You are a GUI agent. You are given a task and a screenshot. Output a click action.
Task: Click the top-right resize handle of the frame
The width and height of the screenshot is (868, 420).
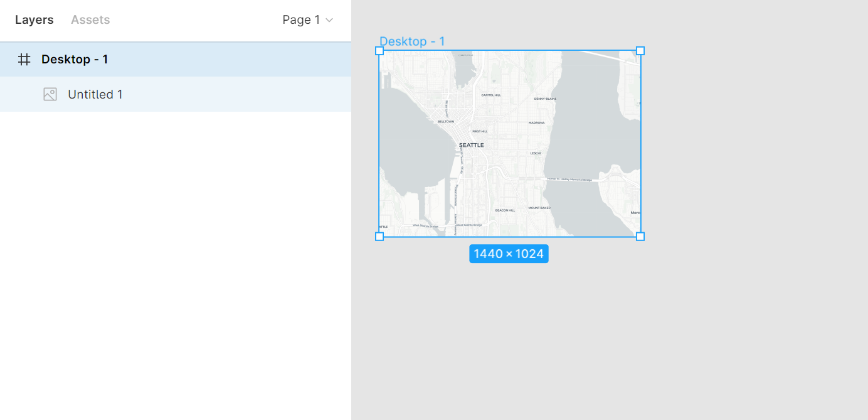[640, 51]
